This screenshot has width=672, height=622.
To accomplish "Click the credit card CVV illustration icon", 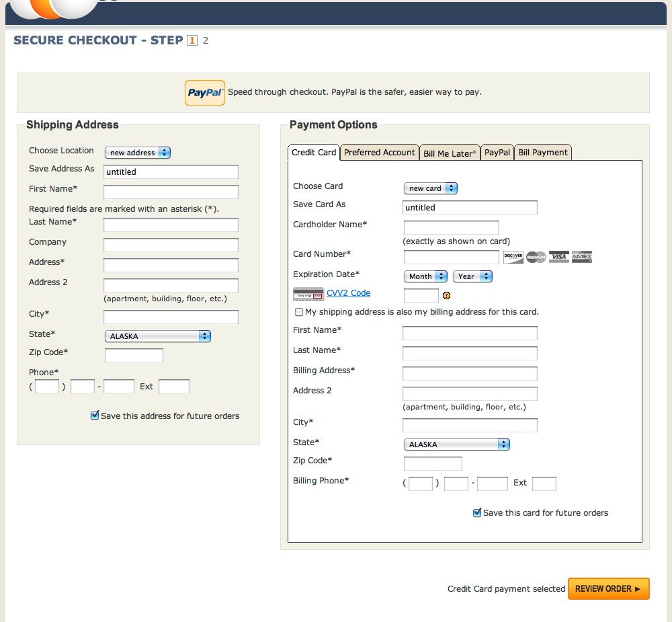I will [308, 293].
